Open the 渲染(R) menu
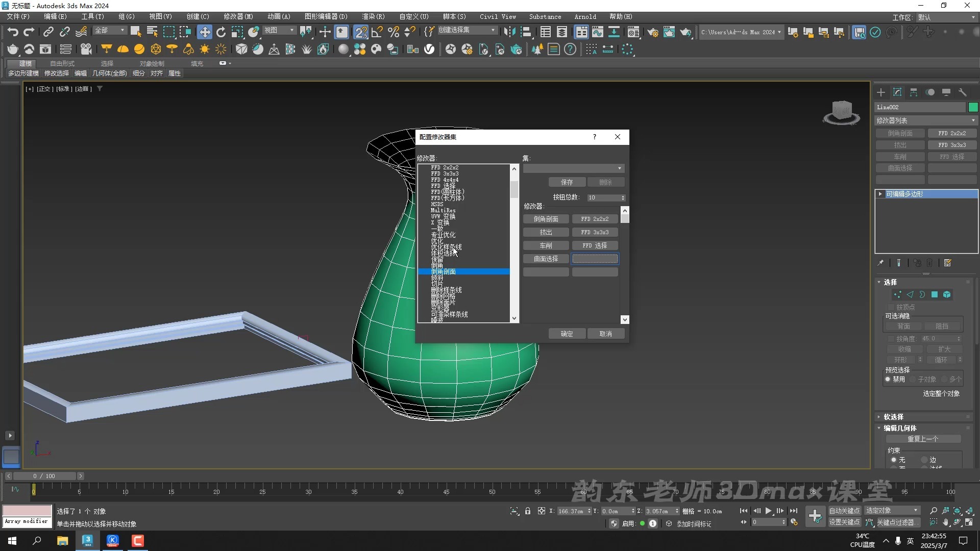The image size is (980, 551). point(373,16)
